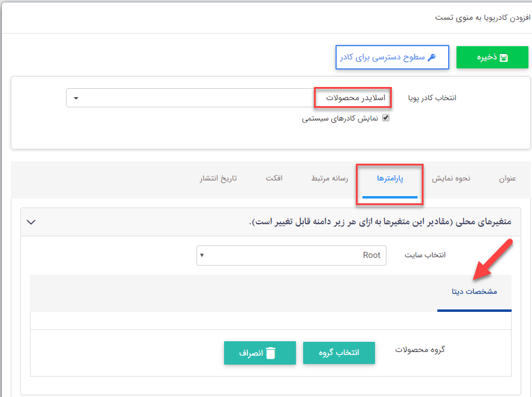This screenshot has height=397, width=532.
Task: Click the سطوح دسترسی برای کادر button
Action: 392,57
